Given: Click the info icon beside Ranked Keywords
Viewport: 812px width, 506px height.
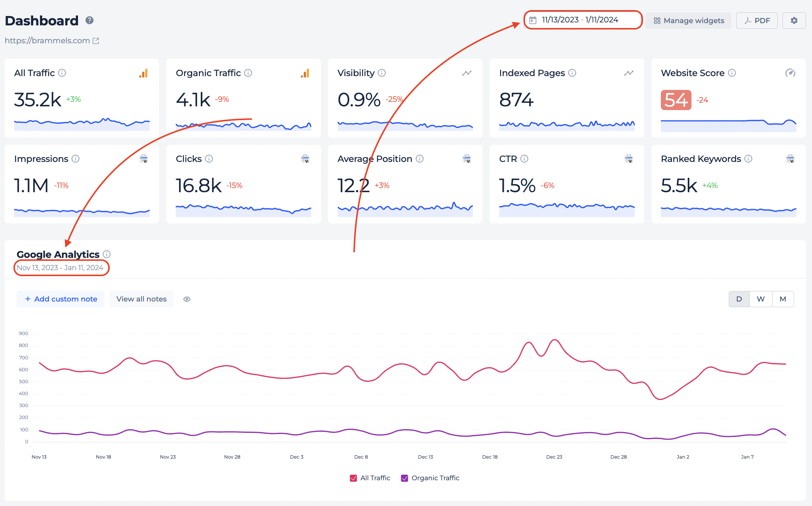Looking at the screenshot, I should [x=748, y=159].
